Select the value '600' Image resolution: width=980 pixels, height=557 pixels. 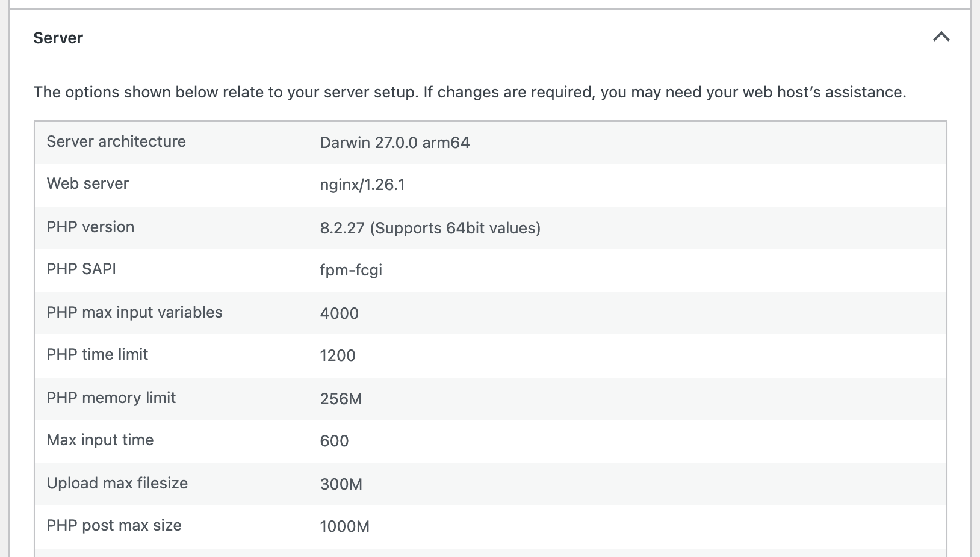pos(334,441)
